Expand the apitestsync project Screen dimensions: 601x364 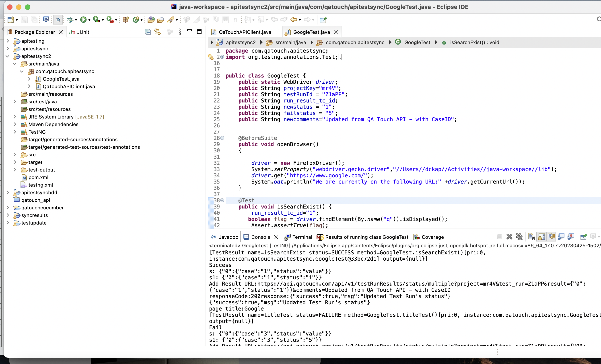[x=8, y=49]
